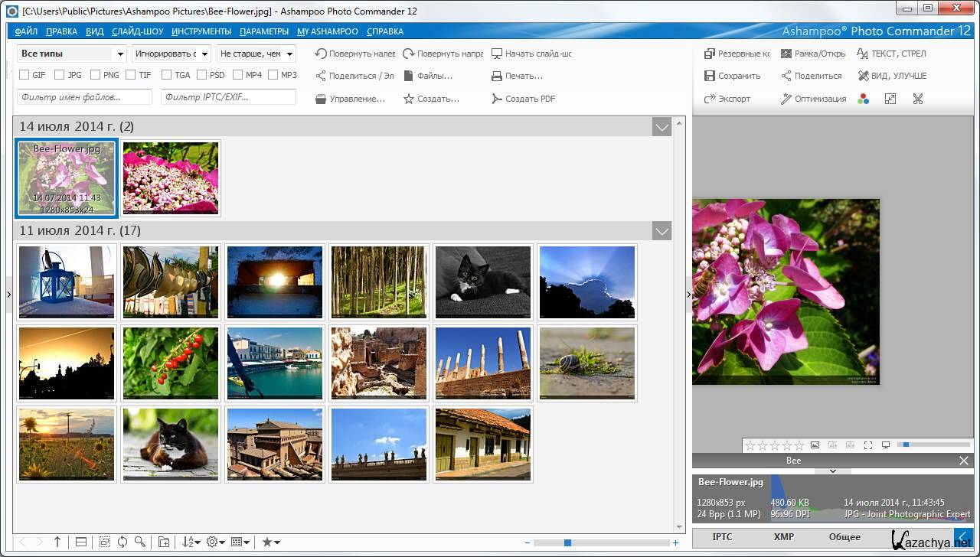Check the MP4 file type checkbox
This screenshot has height=557, width=980.
coord(238,75)
